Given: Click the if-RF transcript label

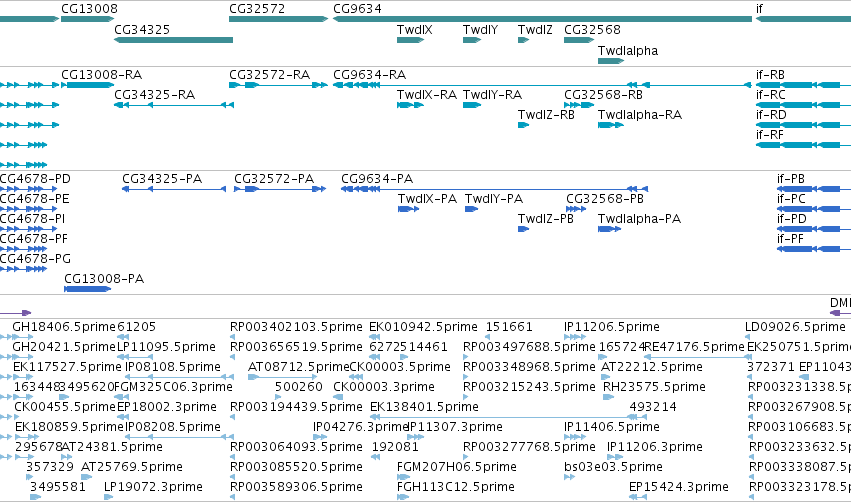Looking at the screenshot, I should tap(770, 135).
